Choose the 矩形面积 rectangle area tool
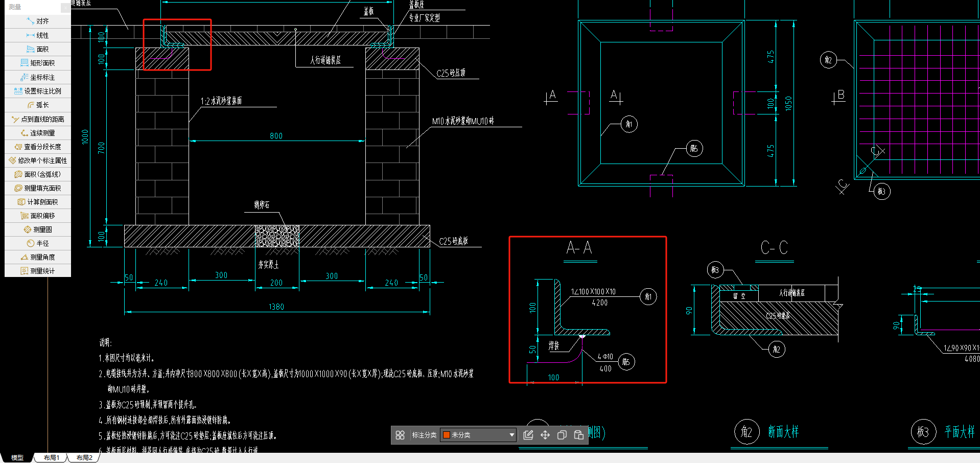Image resolution: width=980 pixels, height=463 pixels. tap(38, 63)
